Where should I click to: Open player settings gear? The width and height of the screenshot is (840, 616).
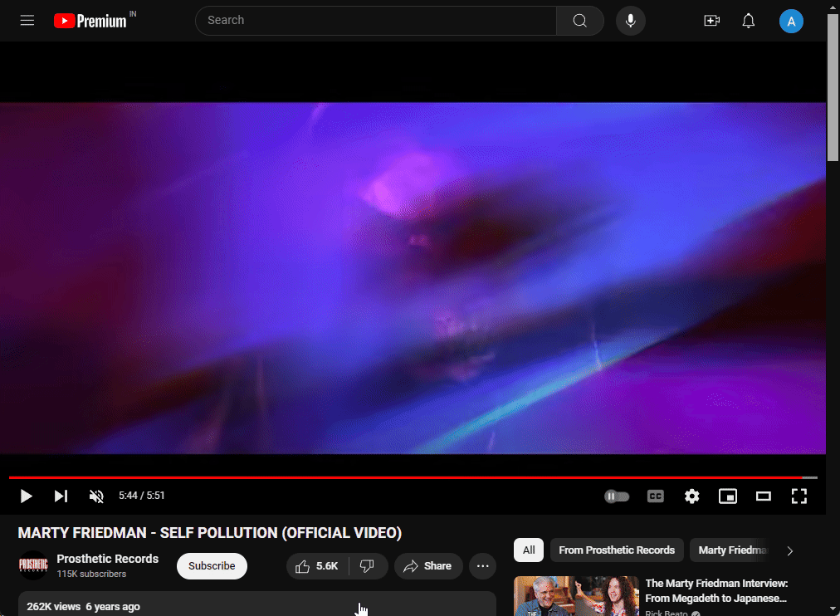tap(691, 496)
